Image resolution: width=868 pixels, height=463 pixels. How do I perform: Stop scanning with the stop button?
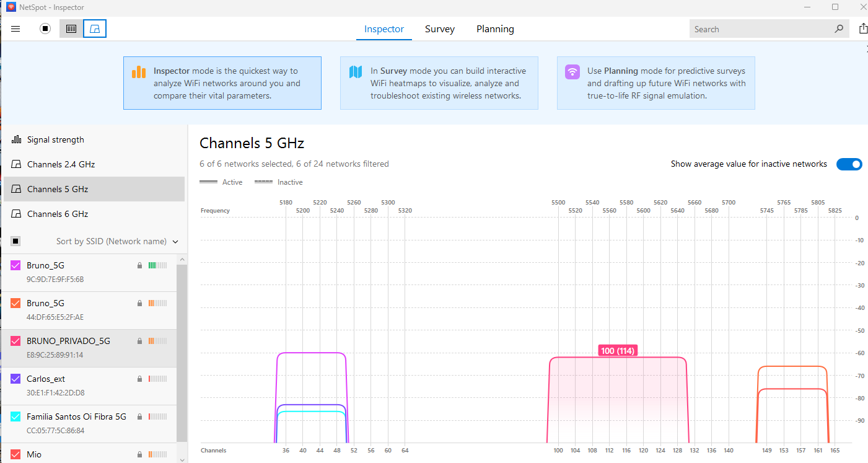point(45,29)
